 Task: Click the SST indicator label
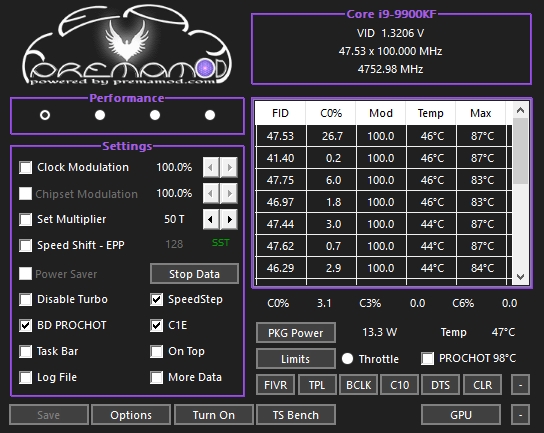pyautogui.click(x=221, y=243)
